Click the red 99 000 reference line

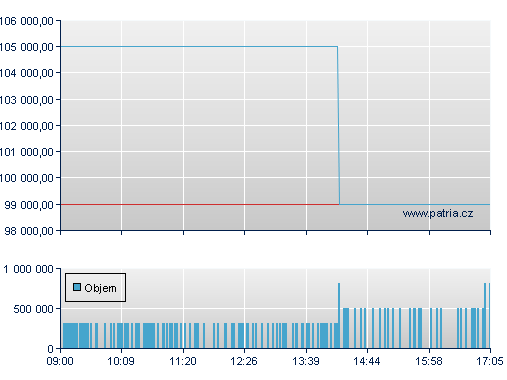click(200, 204)
